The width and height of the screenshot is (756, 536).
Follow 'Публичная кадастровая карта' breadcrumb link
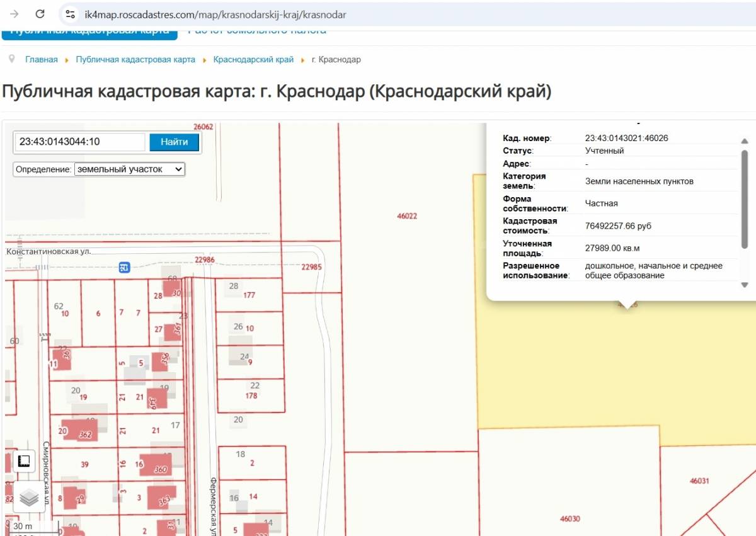135,60
